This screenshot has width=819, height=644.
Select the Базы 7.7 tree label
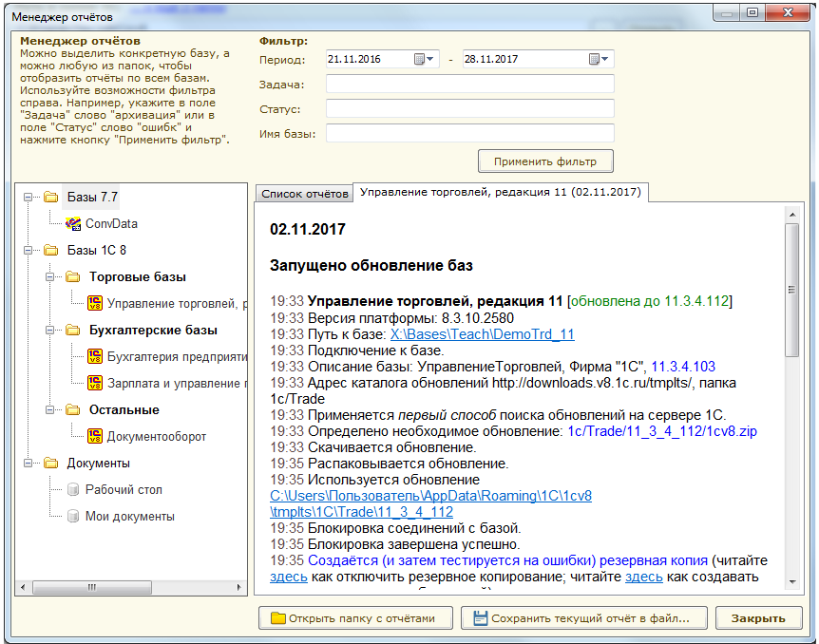tap(92, 197)
